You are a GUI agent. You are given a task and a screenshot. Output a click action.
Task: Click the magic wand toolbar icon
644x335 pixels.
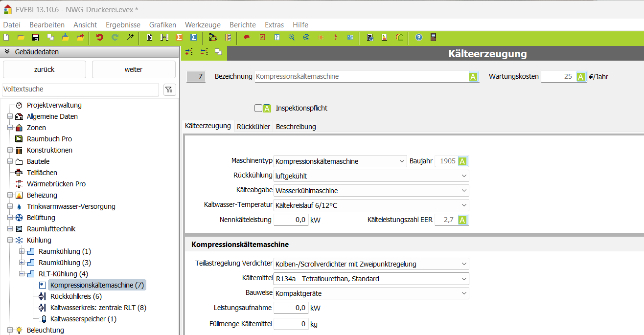click(130, 37)
